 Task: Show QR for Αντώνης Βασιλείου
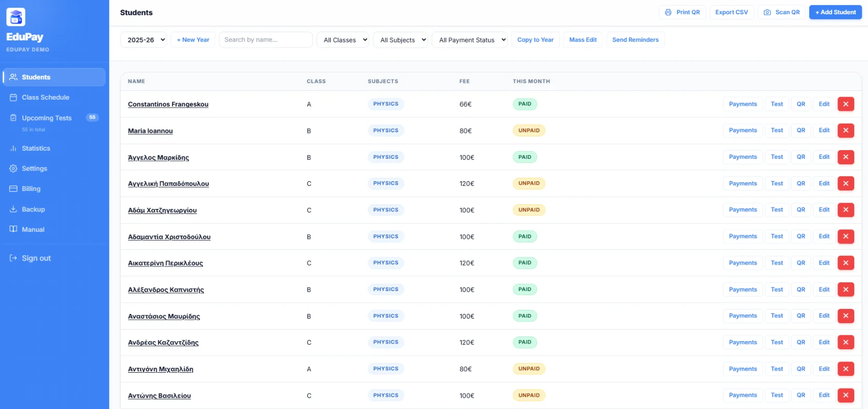click(801, 395)
